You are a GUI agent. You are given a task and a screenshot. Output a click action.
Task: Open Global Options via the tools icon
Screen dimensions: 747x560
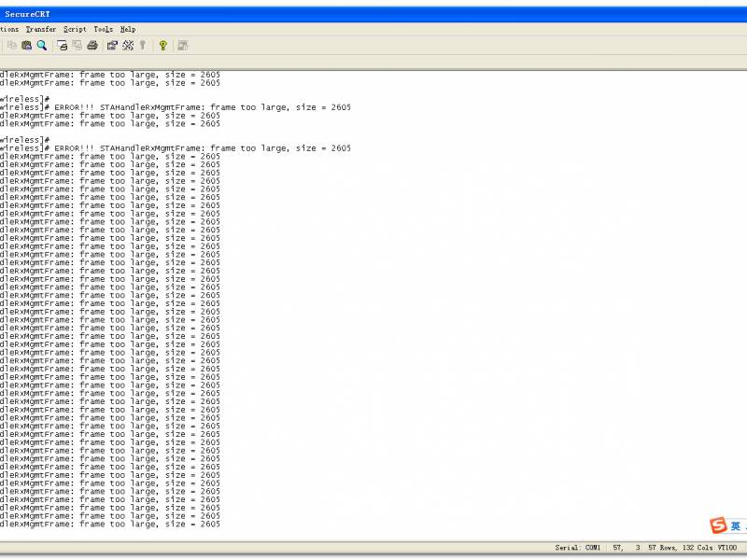point(128,45)
